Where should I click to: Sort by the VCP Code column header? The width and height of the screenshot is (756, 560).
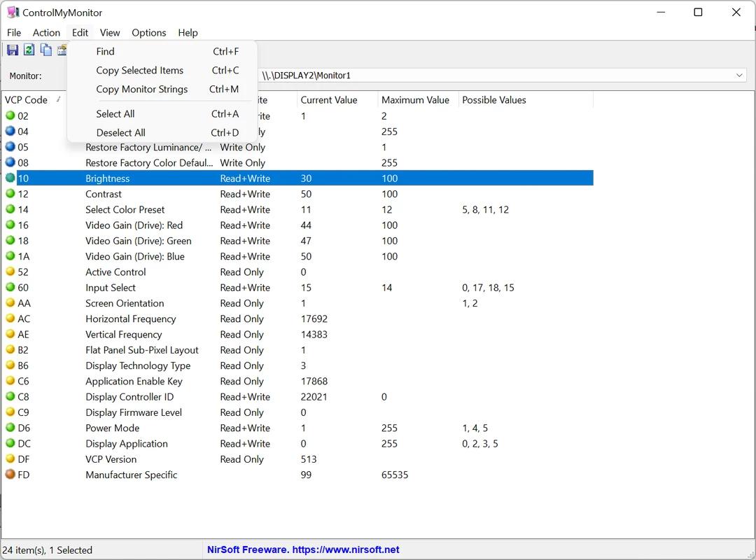point(34,100)
